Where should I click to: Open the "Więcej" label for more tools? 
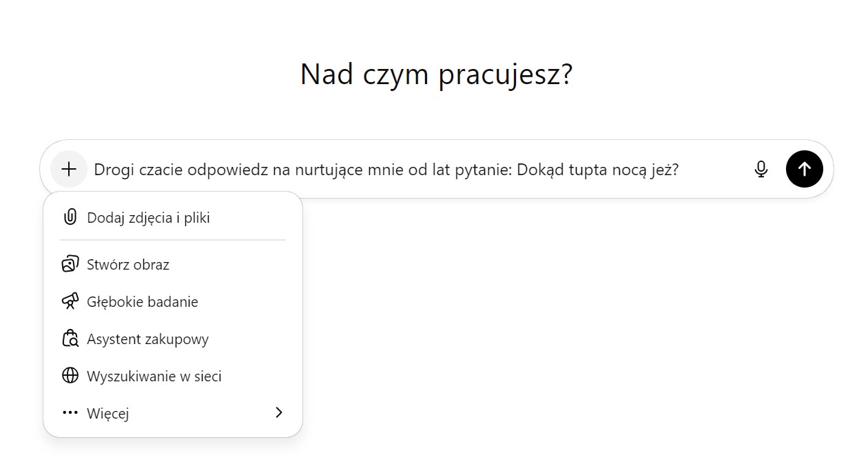pos(107,414)
